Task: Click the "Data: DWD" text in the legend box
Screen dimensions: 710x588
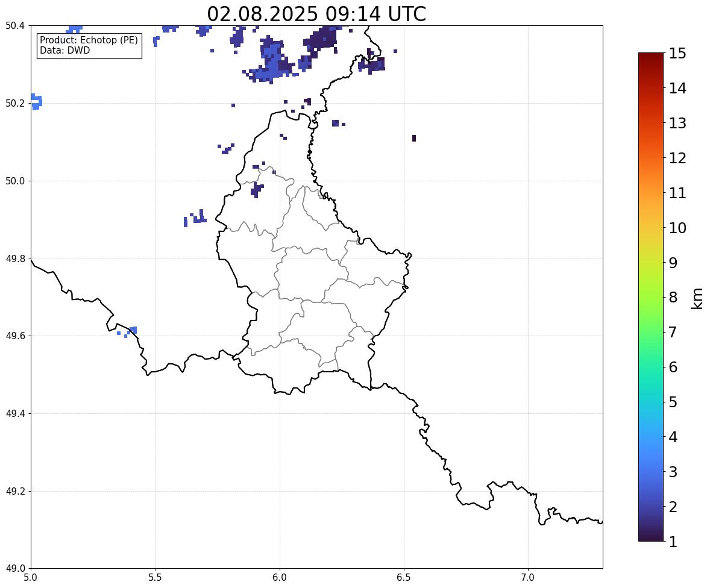Action: tap(64, 50)
